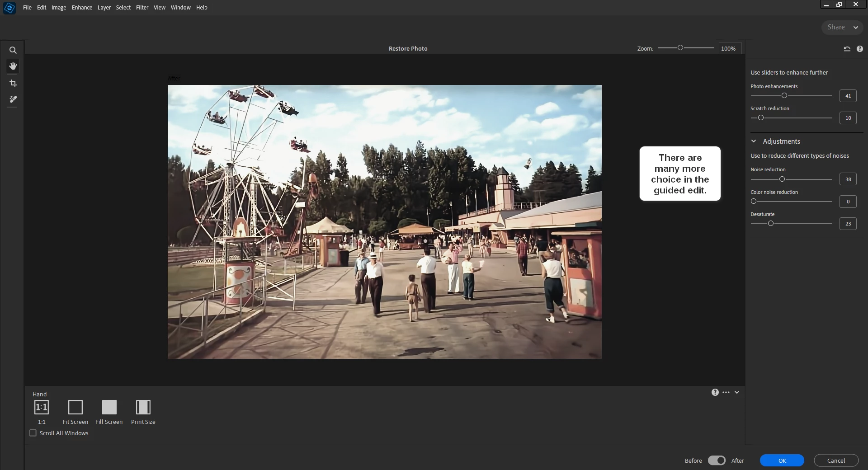
Task: Click the Noise reduction slider
Action: (x=791, y=179)
